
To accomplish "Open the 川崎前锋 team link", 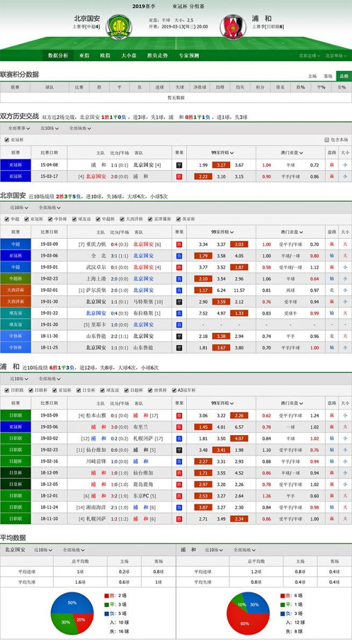I will click(x=97, y=461).
